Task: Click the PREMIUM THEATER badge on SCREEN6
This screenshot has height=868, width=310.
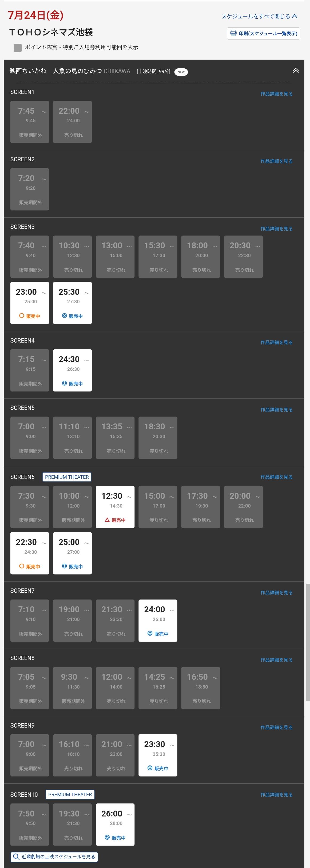Action: 67,477
